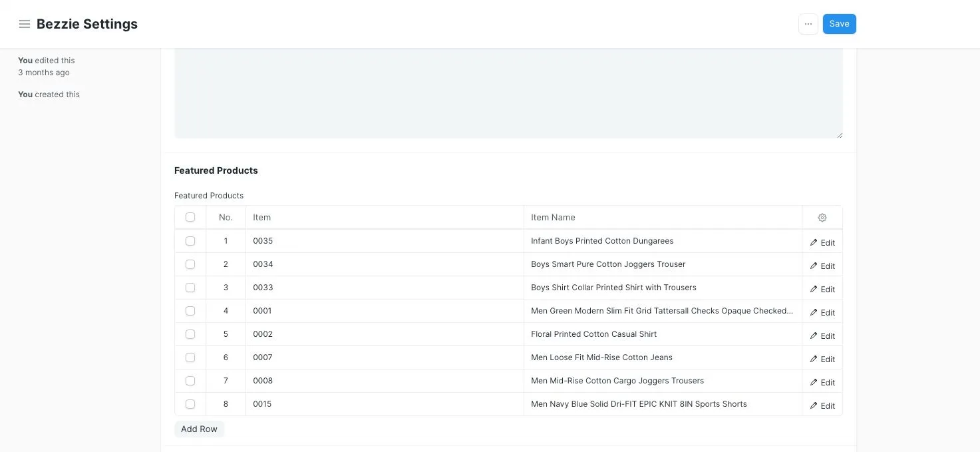Check the box for row 4 item 0001

[x=190, y=311]
